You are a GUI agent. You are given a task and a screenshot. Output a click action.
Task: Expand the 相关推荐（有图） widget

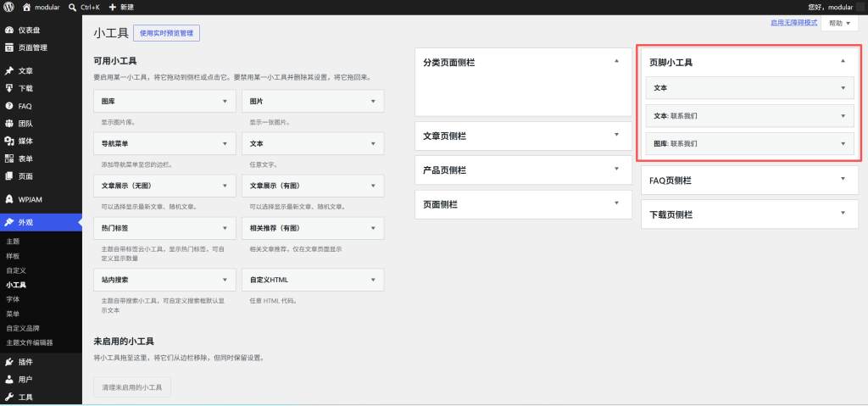[373, 228]
